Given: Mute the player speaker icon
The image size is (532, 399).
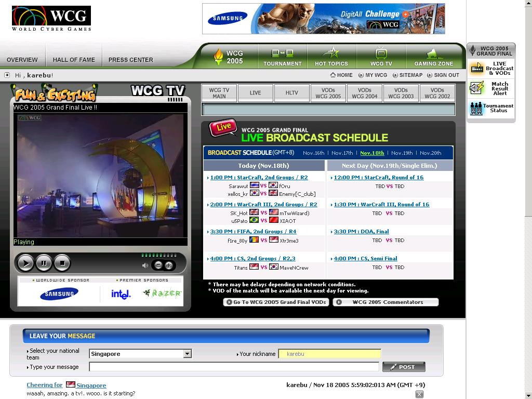Looking at the screenshot, I should click(x=145, y=265).
